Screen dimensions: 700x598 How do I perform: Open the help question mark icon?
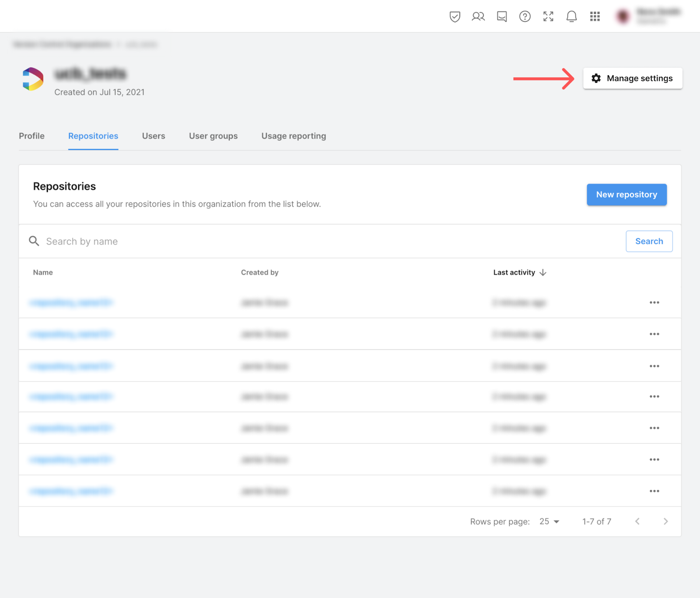[525, 17]
